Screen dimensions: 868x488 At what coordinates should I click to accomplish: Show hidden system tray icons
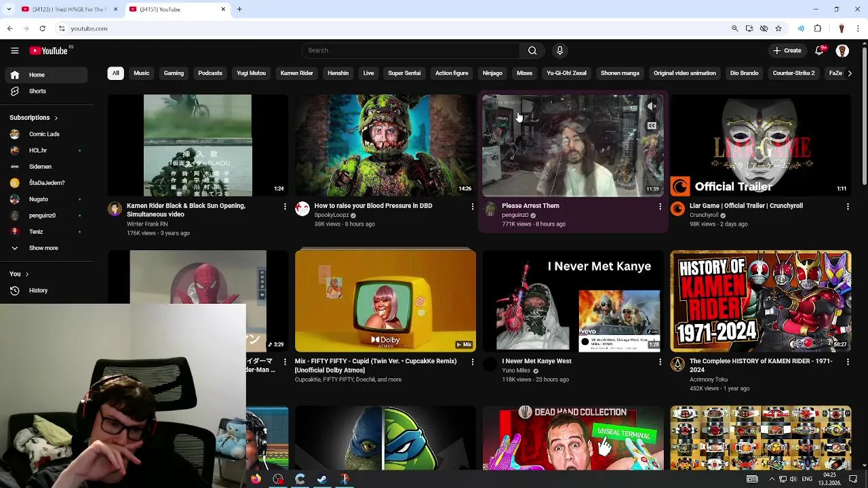click(772, 479)
